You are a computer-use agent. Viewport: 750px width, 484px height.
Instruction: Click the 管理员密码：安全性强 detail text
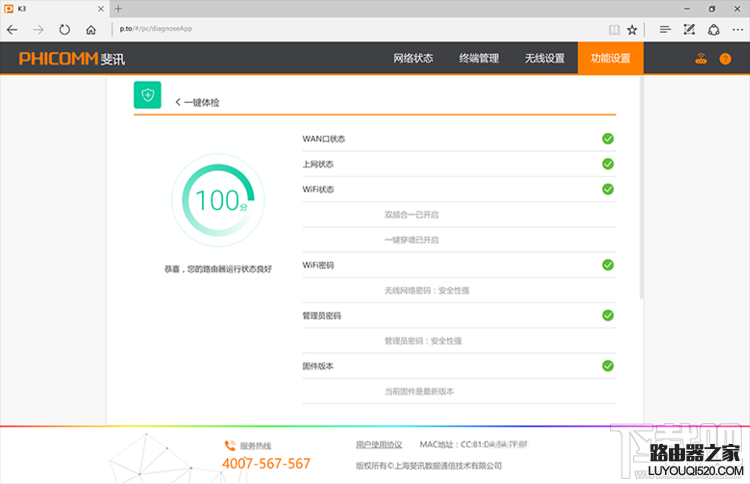tap(423, 341)
